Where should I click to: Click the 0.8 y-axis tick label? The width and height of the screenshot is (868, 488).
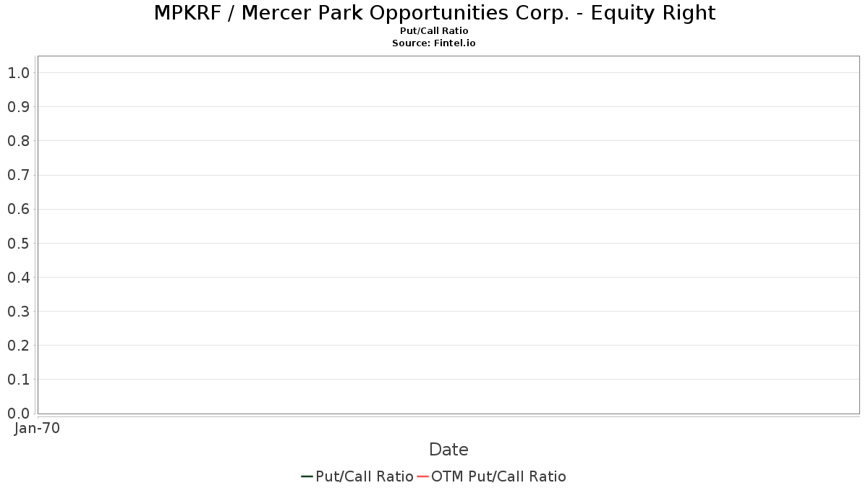click(x=18, y=141)
